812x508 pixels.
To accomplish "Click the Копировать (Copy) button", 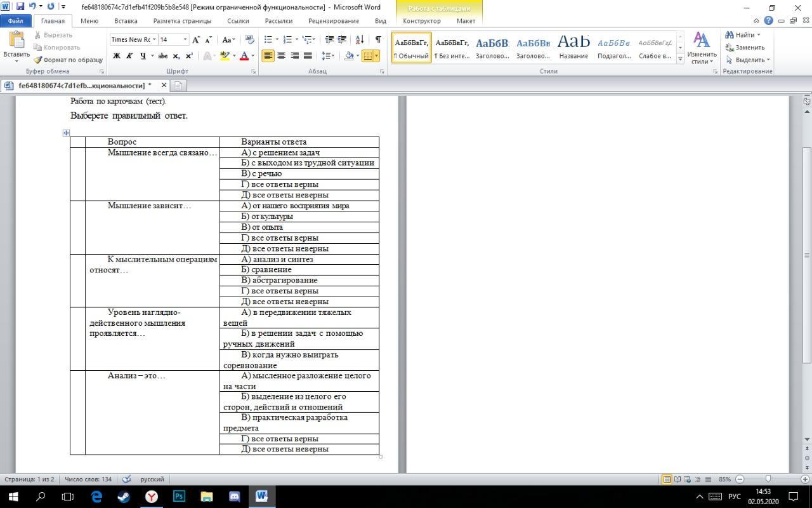I will pyautogui.click(x=56, y=47).
